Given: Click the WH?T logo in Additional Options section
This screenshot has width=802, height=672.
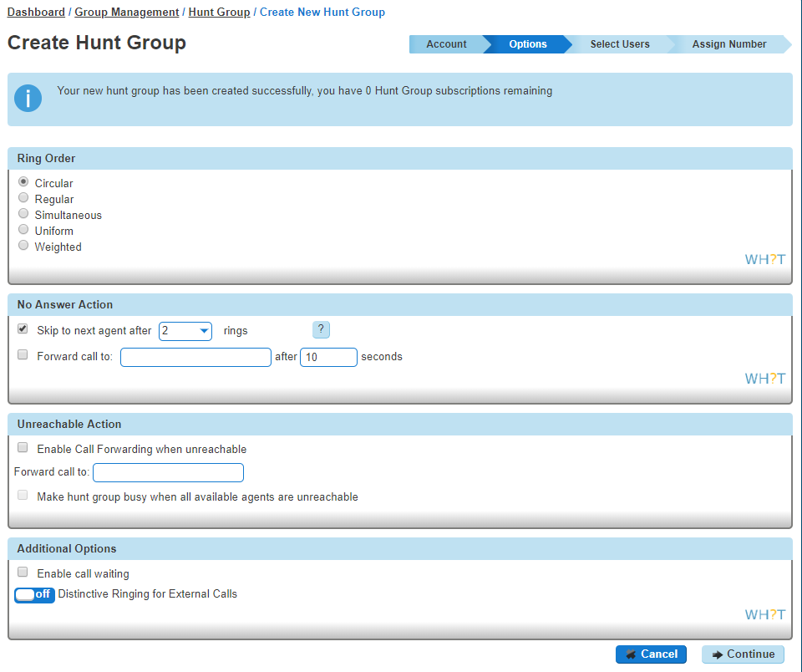Looking at the screenshot, I should (x=764, y=613).
